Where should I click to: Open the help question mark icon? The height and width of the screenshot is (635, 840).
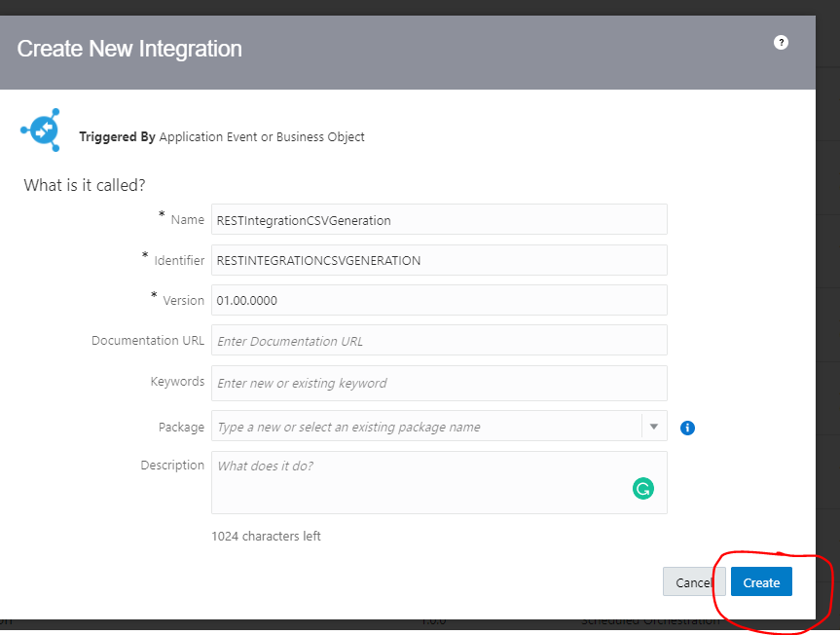coord(781,42)
